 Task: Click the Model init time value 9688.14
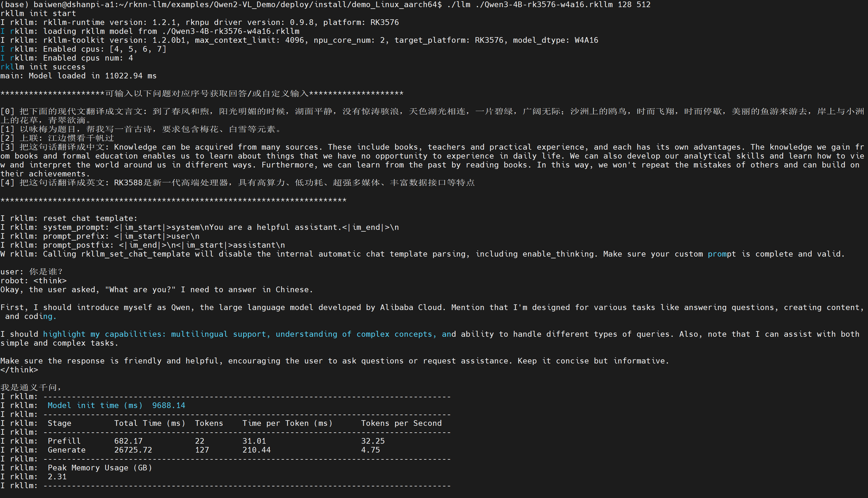[x=169, y=405]
